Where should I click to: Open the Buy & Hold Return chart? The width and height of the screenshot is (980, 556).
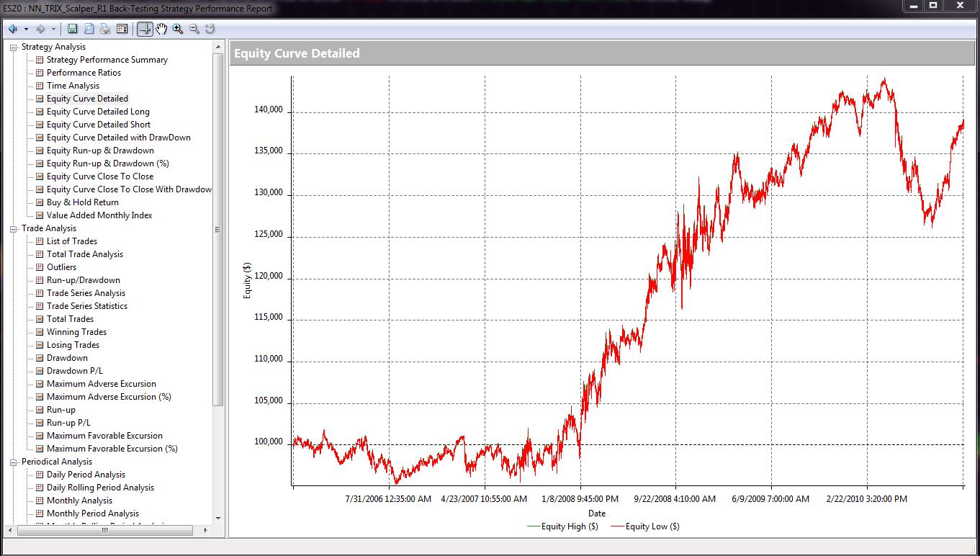[x=83, y=202]
